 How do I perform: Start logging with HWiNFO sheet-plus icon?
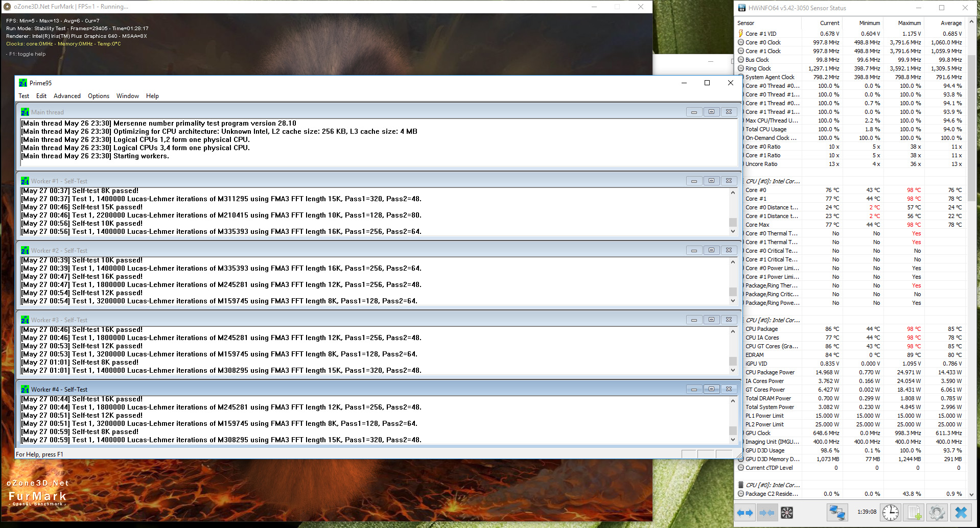click(x=915, y=513)
